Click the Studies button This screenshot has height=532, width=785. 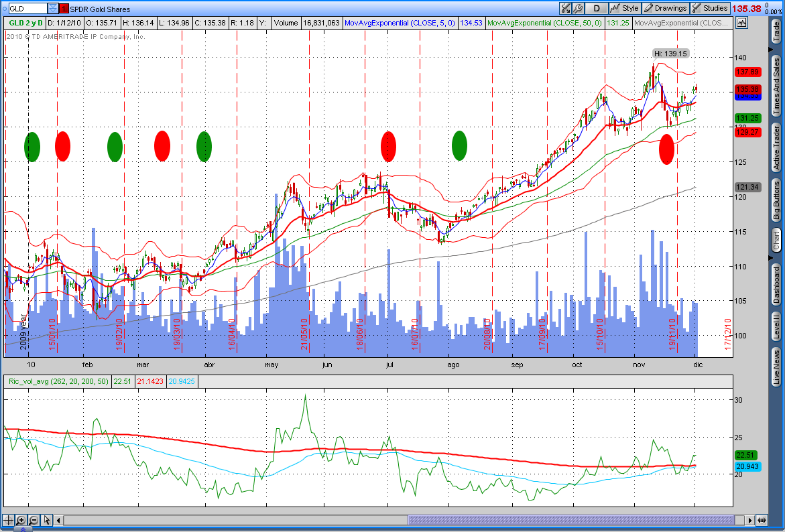(x=710, y=8)
